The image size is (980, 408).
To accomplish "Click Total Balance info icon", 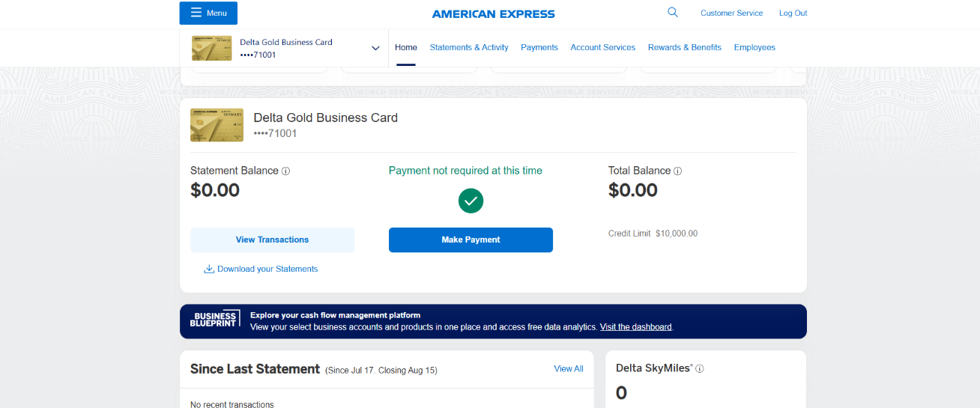I will coord(677,171).
